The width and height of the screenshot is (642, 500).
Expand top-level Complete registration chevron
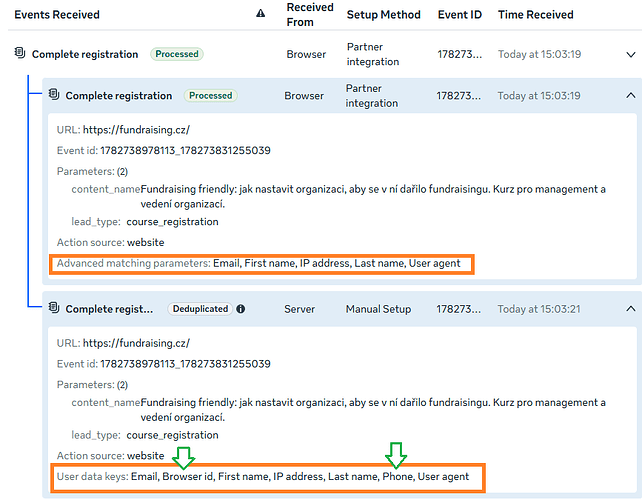coord(631,54)
